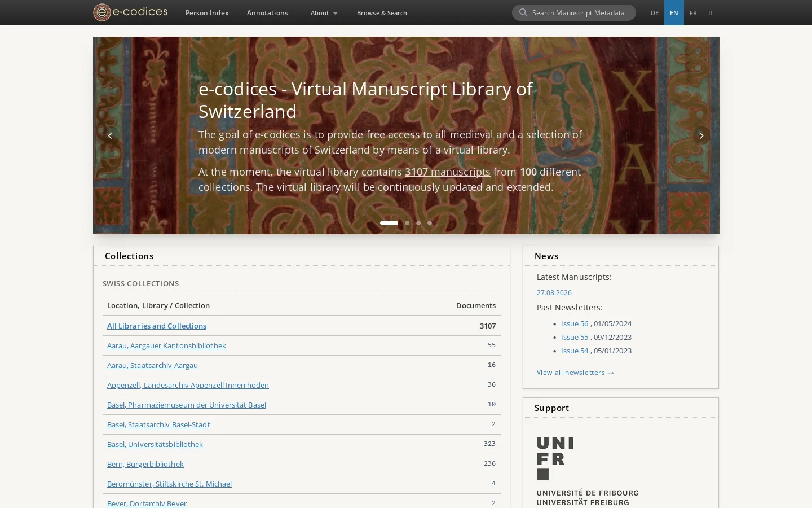The width and height of the screenshot is (812, 508).
Task: Select the second carousel indicator dot
Action: pyautogui.click(x=407, y=223)
